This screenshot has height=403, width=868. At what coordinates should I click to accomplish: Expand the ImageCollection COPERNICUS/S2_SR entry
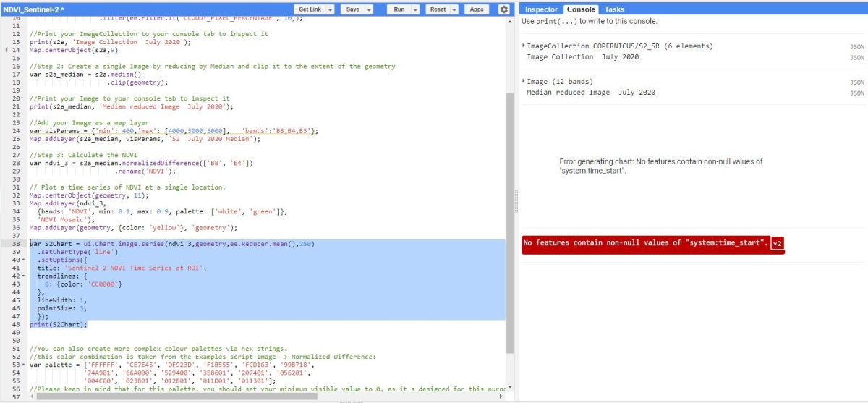click(524, 46)
